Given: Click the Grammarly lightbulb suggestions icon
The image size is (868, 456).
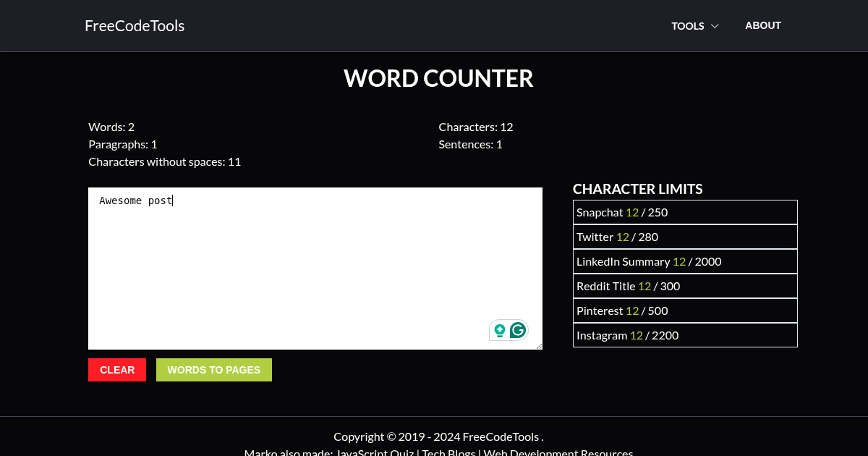Looking at the screenshot, I should pyautogui.click(x=500, y=330).
